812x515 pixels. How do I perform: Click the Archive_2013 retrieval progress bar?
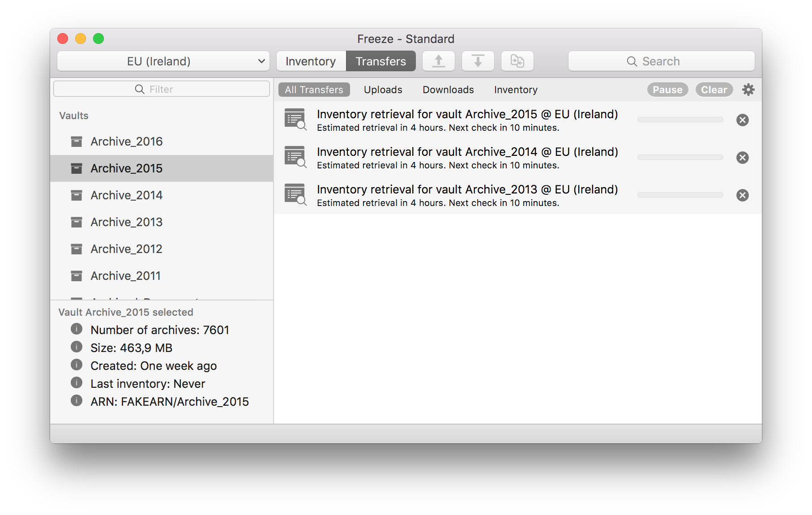(680, 195)
